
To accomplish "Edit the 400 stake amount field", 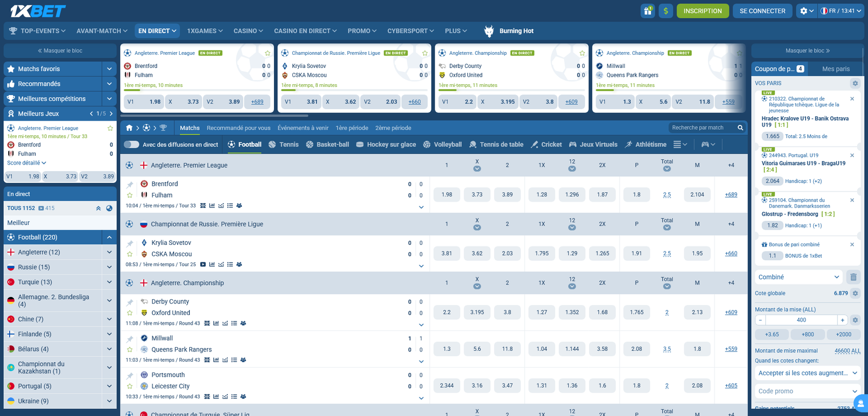I will tap(801, 320).
